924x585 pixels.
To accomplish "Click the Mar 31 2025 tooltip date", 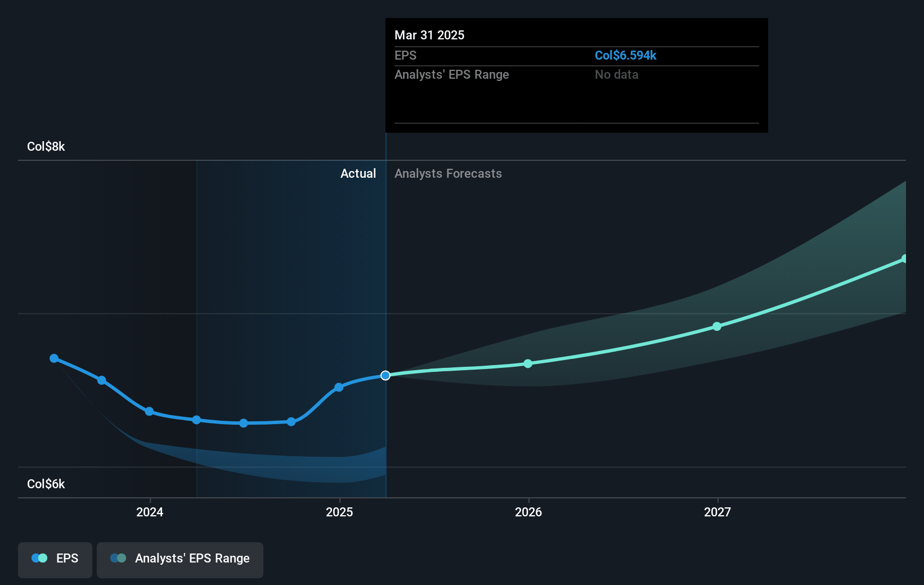I will coord(429,35).
